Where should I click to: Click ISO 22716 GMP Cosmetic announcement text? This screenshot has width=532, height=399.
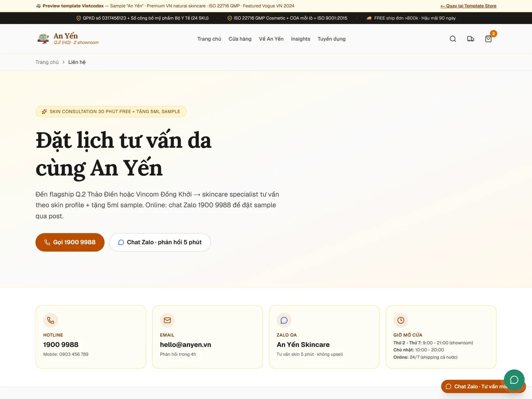coord(290,18)
